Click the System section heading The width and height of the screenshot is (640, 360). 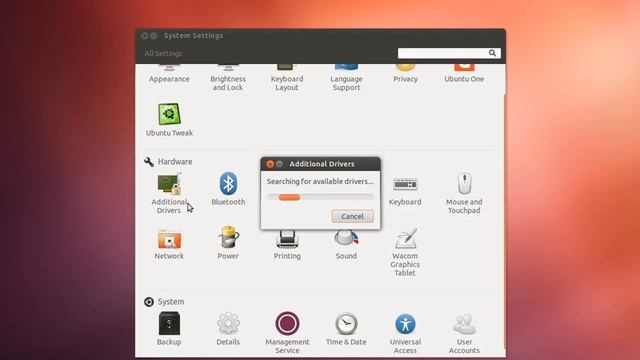click(171, 302)
